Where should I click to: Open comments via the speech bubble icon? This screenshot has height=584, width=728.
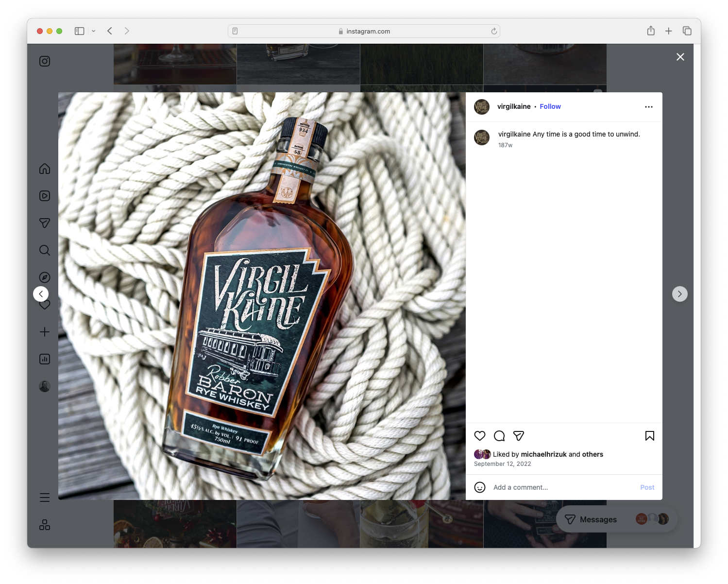(x=499, y=436)
